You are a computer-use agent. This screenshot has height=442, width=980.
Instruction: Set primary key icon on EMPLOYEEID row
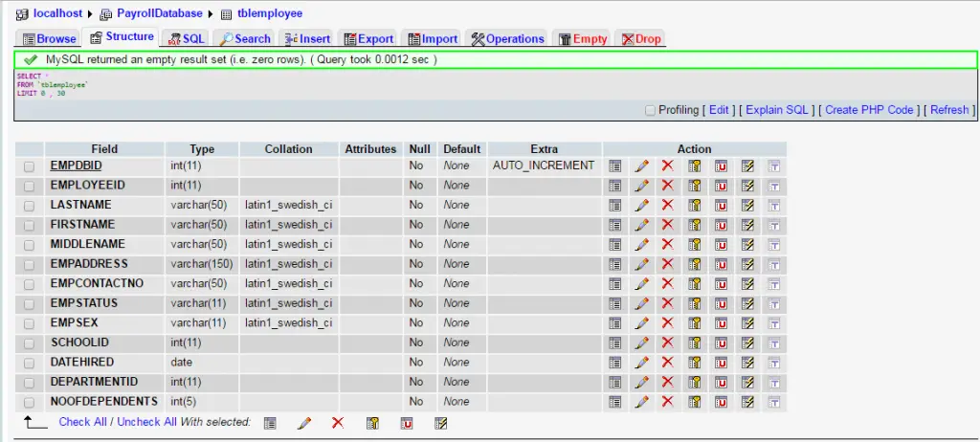click(695, 186)
